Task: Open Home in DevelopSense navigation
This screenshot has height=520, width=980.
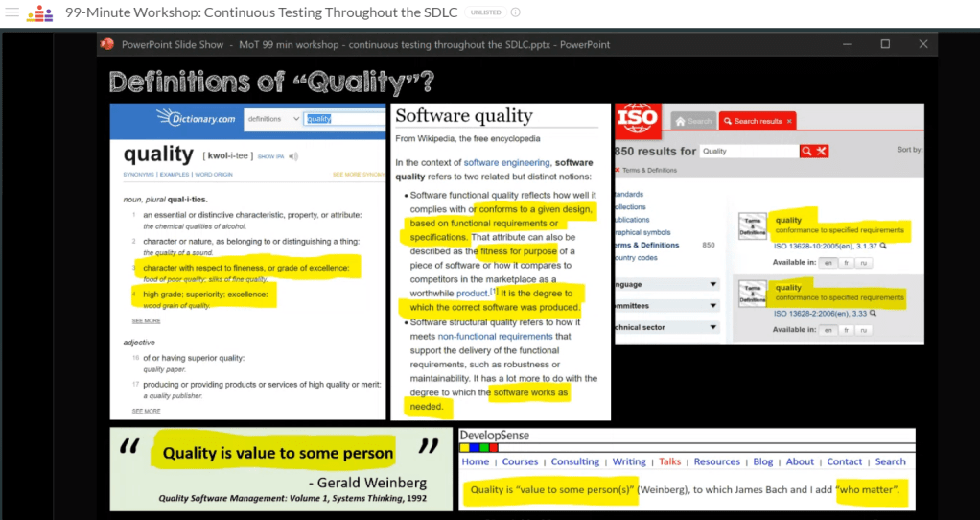Action: coord(476,461)
